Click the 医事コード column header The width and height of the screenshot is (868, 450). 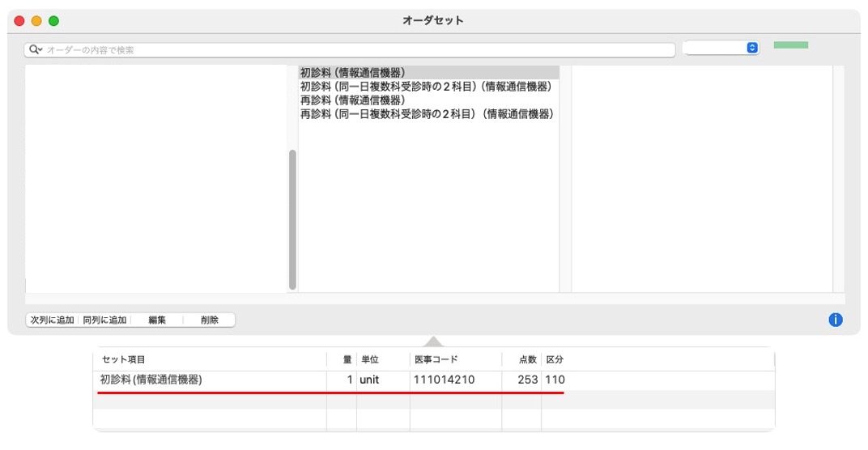click(436, 359)
